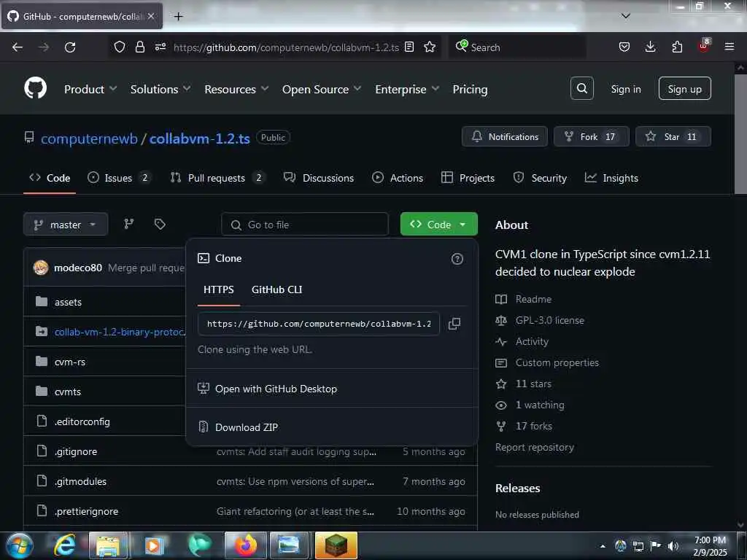Open the computernewb owner link
Viewport: 747px width, 560px height.
(89, 139)
